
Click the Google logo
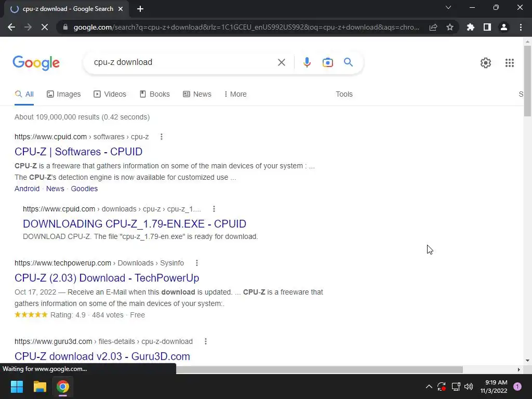click(x=36, y=63)
